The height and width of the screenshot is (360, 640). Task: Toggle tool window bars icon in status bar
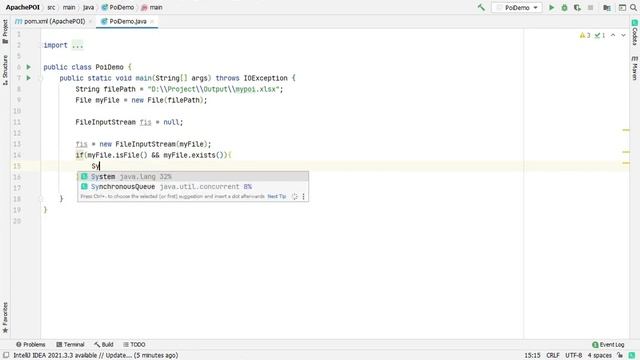coord(6,356)
